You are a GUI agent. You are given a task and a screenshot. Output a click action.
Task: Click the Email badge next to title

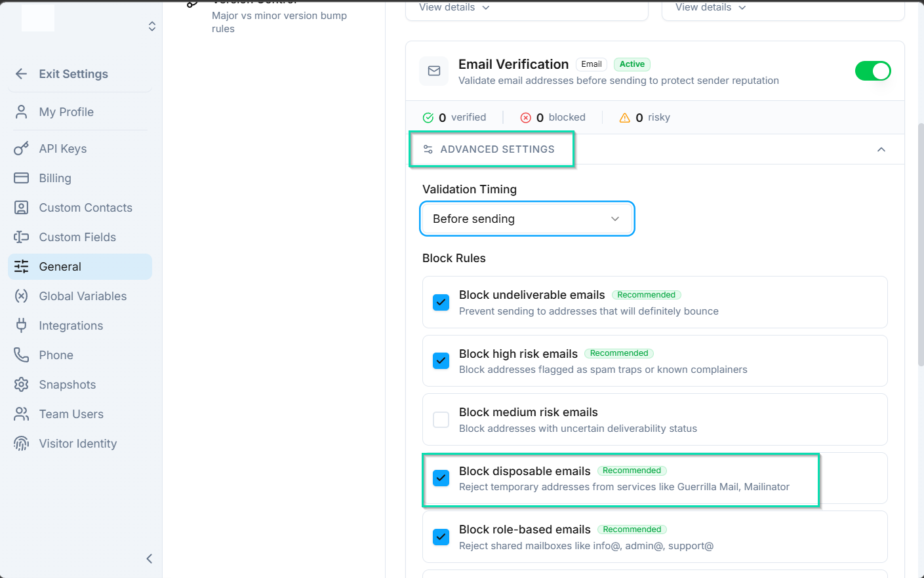click(592, 64)
